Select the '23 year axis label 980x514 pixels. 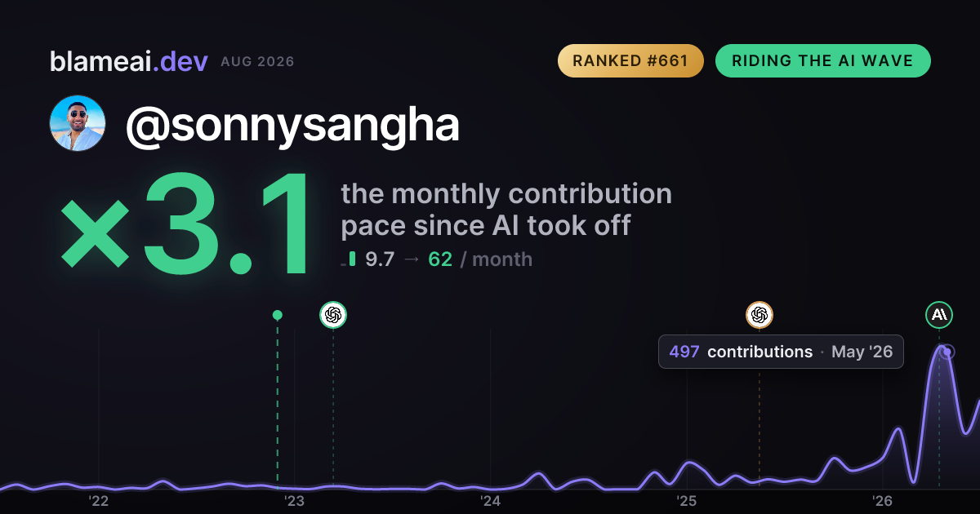(294, 501)
